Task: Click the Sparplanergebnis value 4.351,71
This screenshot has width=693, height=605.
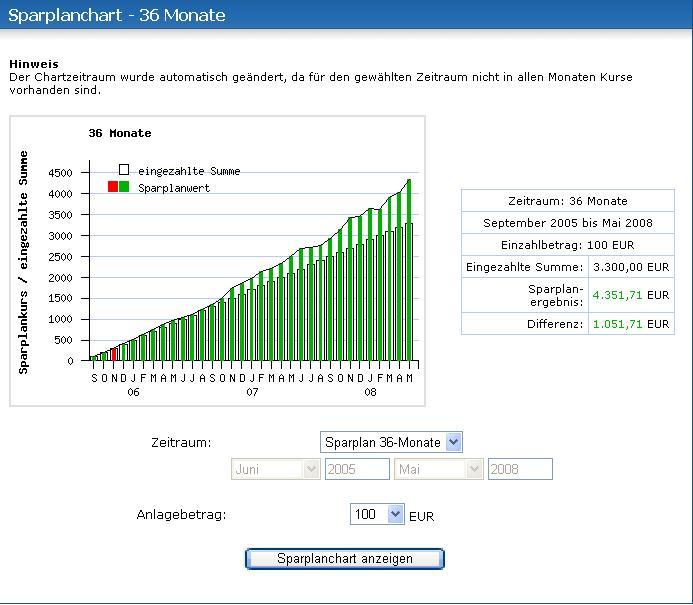Action: 617,295
